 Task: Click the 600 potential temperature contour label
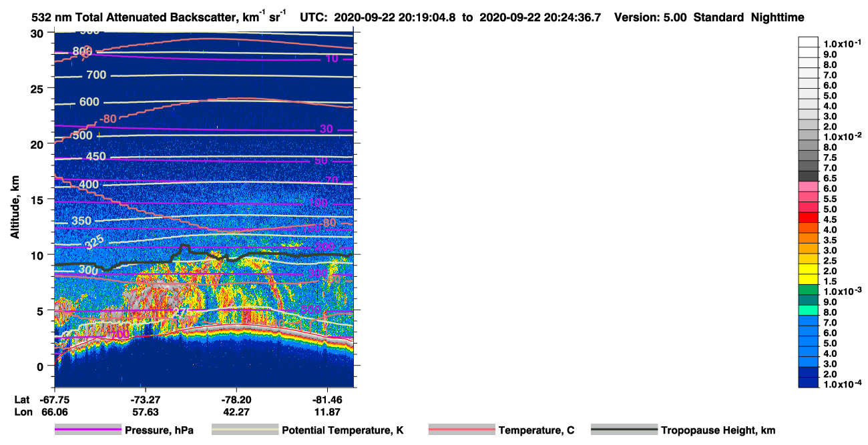tap(89, 102)
